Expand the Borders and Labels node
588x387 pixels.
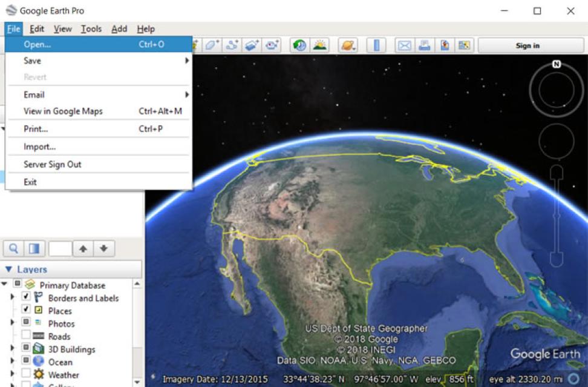(12, 297)
